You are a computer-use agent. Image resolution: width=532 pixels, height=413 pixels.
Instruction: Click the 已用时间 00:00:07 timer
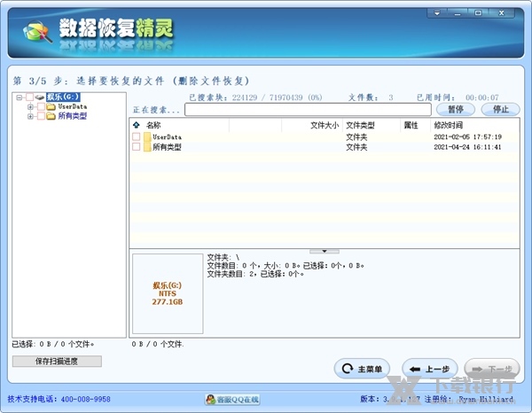click(458, 97)
